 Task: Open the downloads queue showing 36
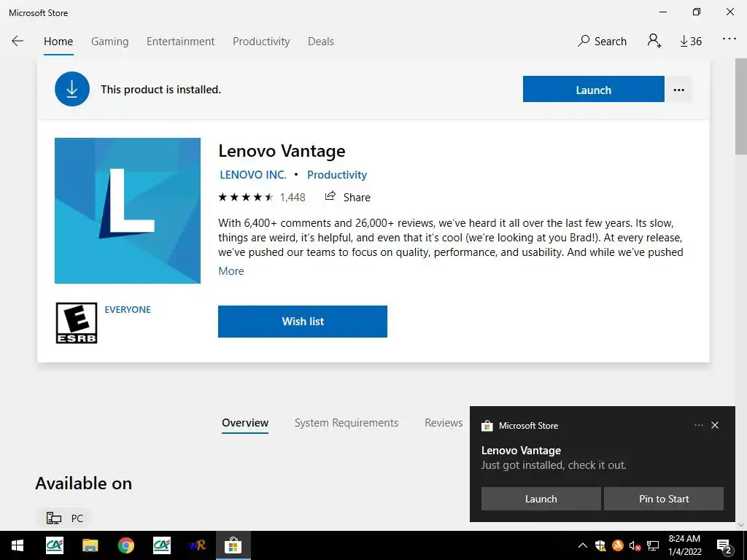[x=691, y=42]
